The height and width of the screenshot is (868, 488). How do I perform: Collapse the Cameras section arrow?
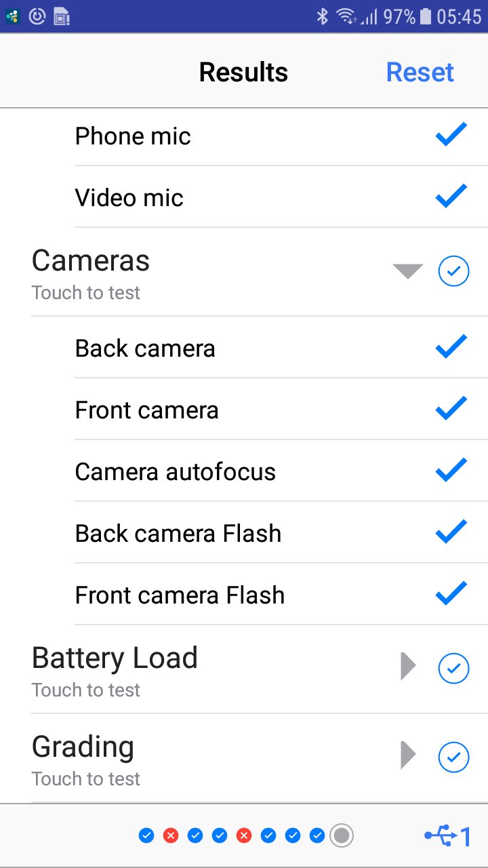(408, 272)
